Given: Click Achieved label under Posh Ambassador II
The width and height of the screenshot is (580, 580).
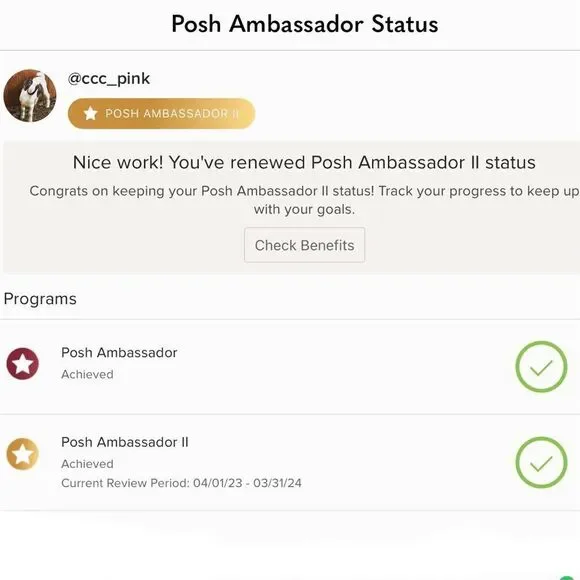Looking at the screenshot, I should click(x=87, y=464).
